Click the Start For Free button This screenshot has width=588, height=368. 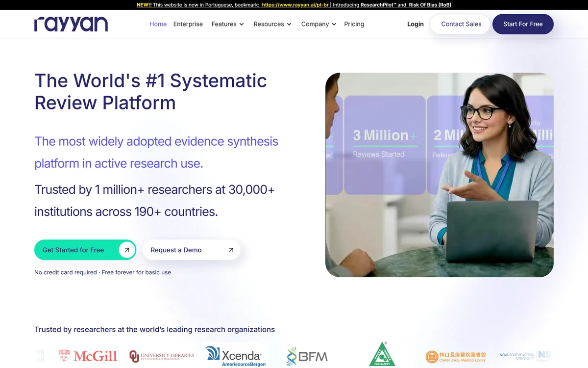tap(523, 24)
